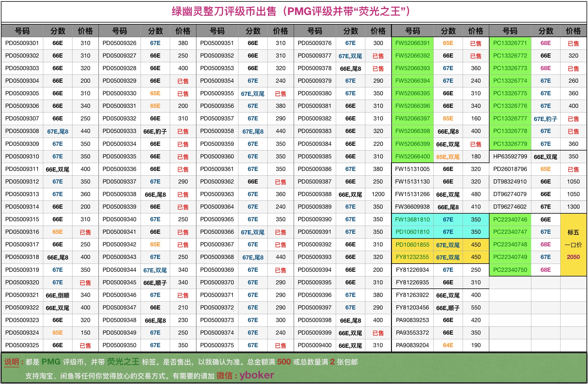Select cell HP63592799
The image size is (588, 384).
tap(510, 156)
